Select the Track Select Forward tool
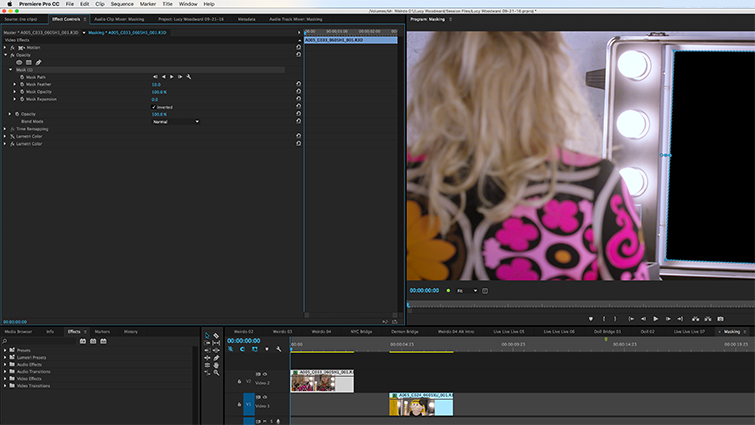This screenshot has width=755, height=425. pyautogui.click(x=207, y=343)
